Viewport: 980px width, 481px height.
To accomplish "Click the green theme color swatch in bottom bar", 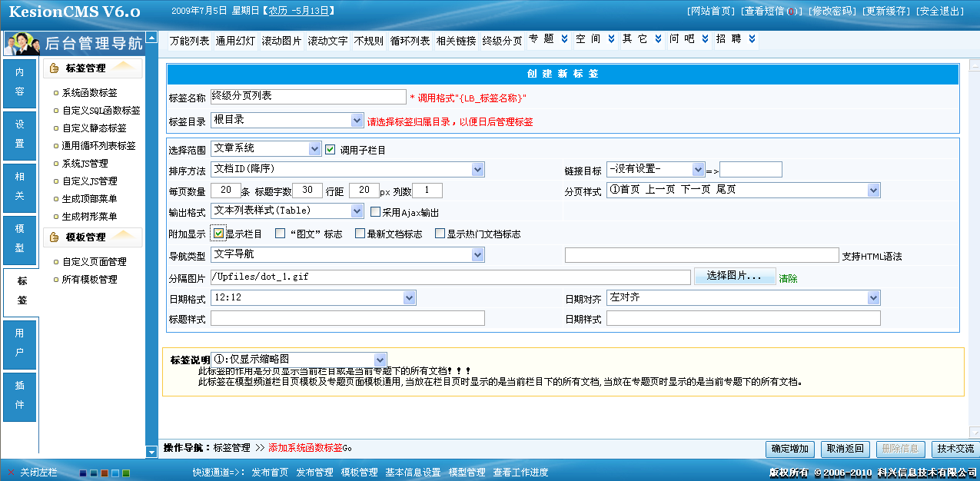I will point(125,473).
